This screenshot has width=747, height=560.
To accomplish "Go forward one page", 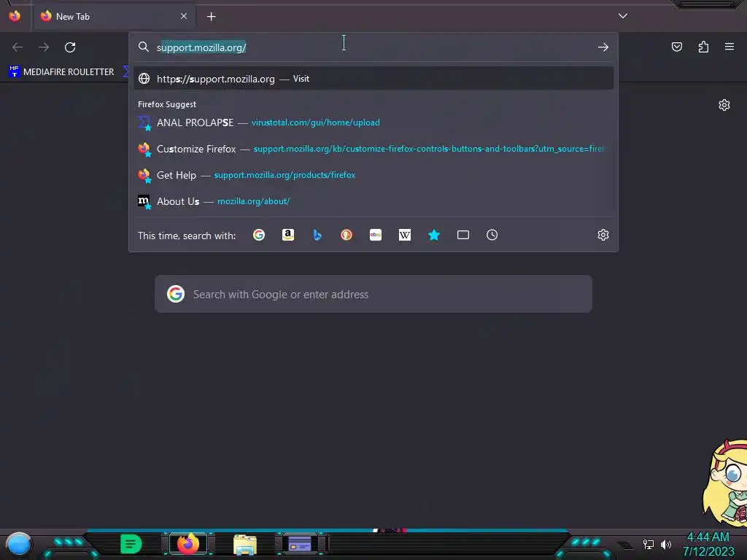I will (x=44, y=47).
